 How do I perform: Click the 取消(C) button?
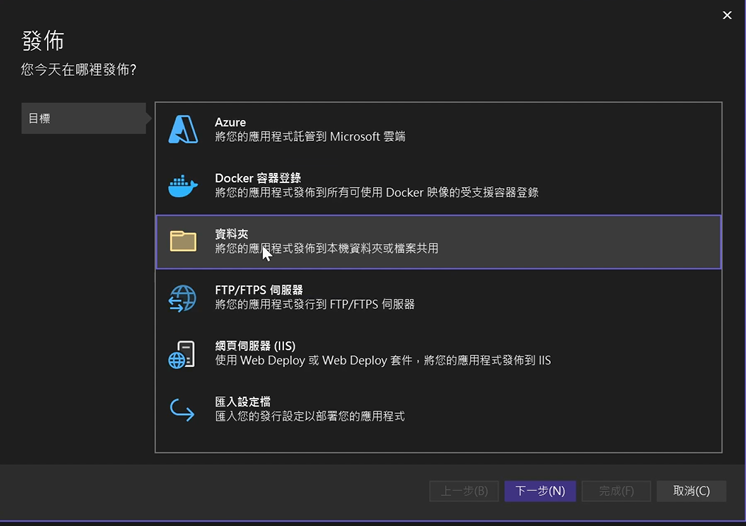pos(691,491)
